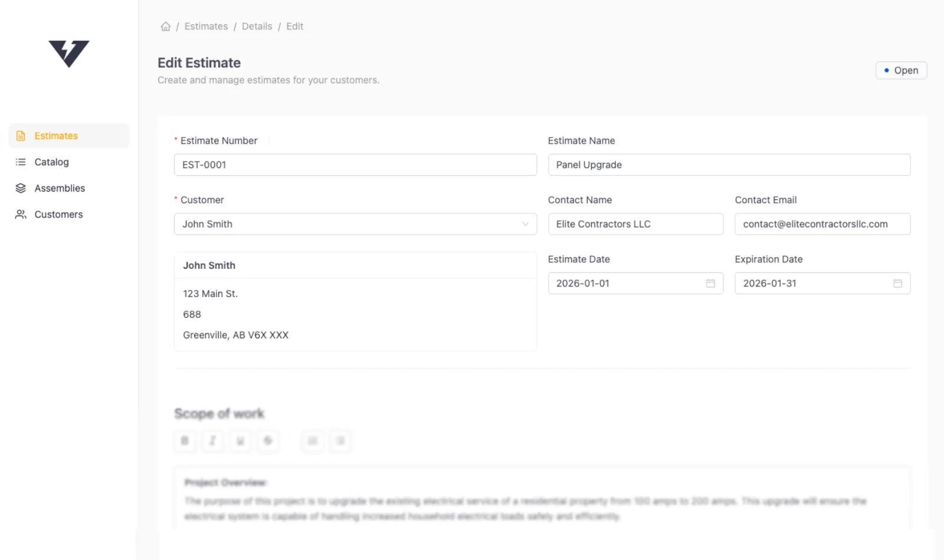Apply Bold in Scope of work toolbar
The height and width of the screenshot is (560, 944).
(185, 440)
